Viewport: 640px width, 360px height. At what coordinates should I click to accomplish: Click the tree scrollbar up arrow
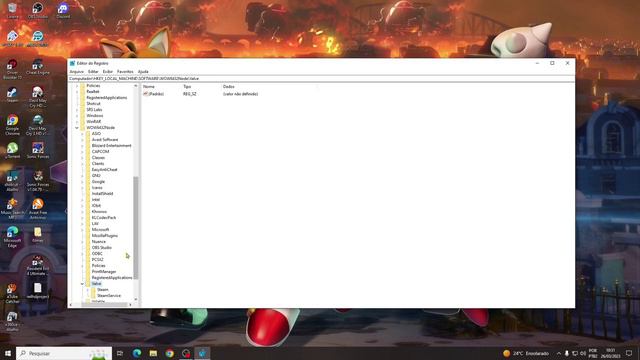coord(136,86)
